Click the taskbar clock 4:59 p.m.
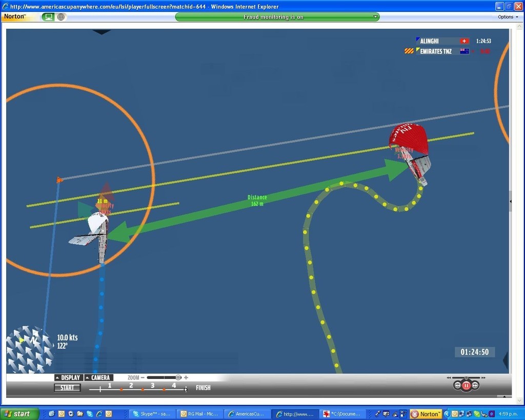The image size is (525, 420). pos(508,414)
